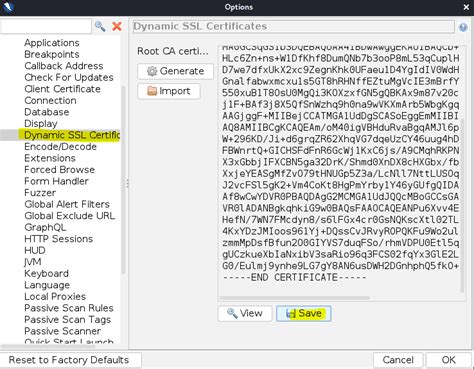The width and height of the screenshot is (474, 369).
Task: Select Database option
Action: pos(47,112)
